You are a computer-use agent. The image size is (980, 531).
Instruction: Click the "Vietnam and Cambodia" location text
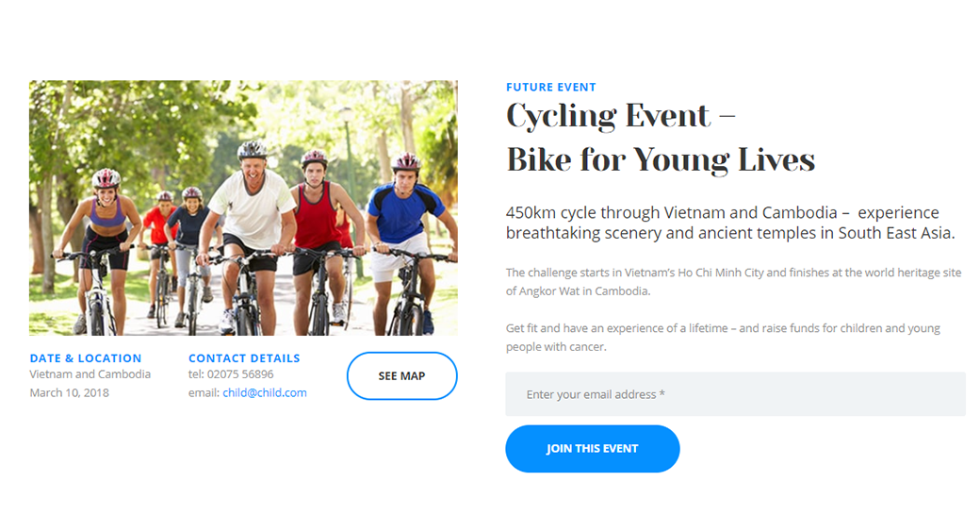tap(90, 374)
